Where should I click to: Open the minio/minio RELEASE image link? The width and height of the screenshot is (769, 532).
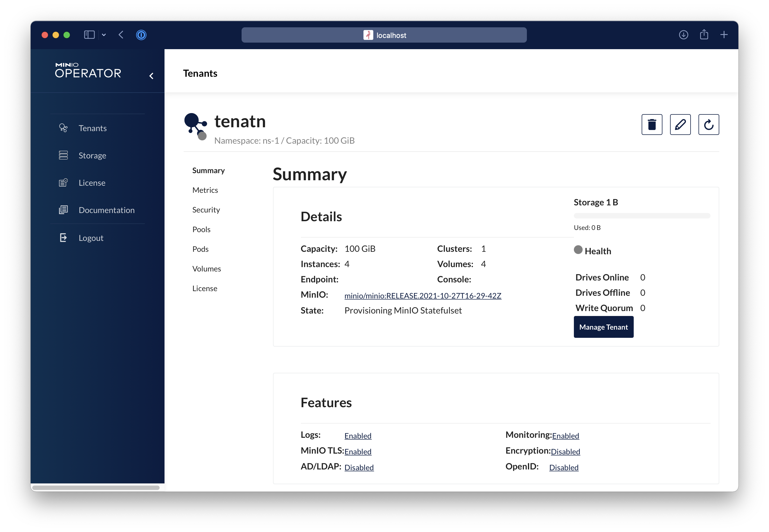pyautogui.click(x=422, y=296)
